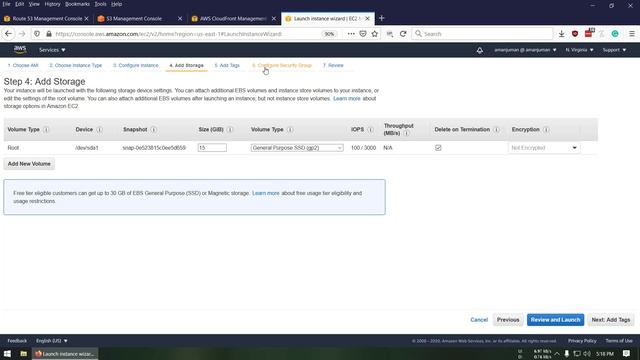Viewport: 640px width, 360px height.
Task: Click the Pocket save icon
Action: (363, 34)
